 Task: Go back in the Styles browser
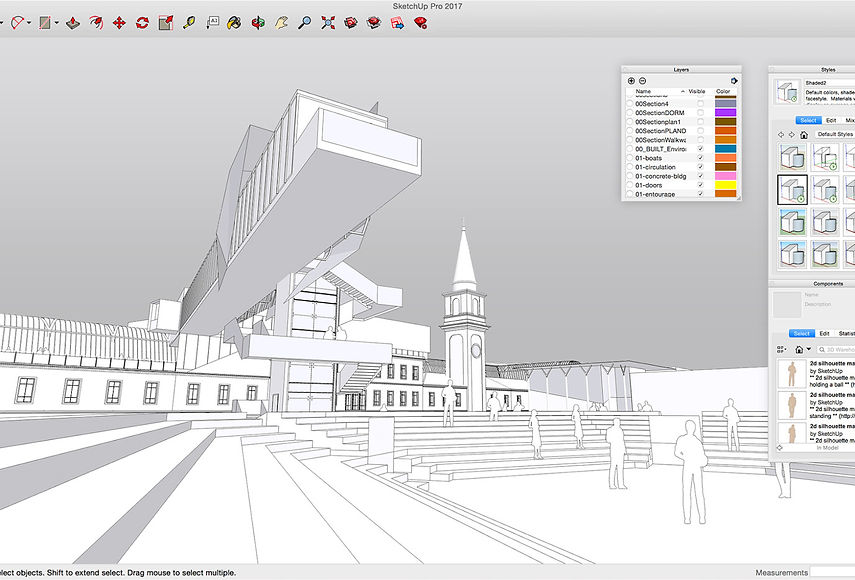coord(781,135)
